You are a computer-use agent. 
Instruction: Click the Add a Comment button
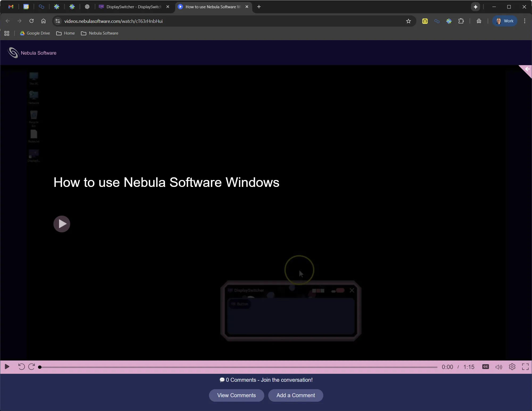pyautogui.click(x=296, y=395)
